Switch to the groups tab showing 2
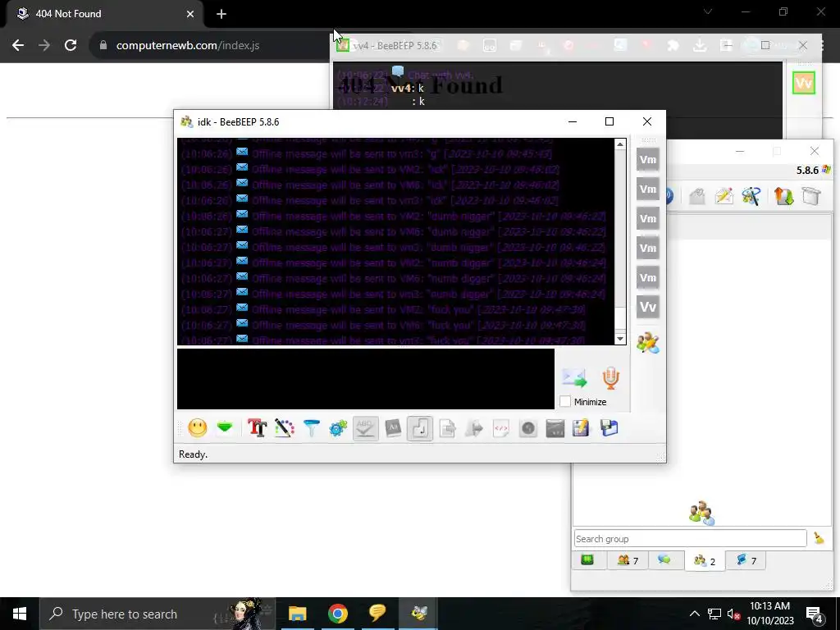The width and height of the screenshot is (840, 630). click(x=705, y=561)
